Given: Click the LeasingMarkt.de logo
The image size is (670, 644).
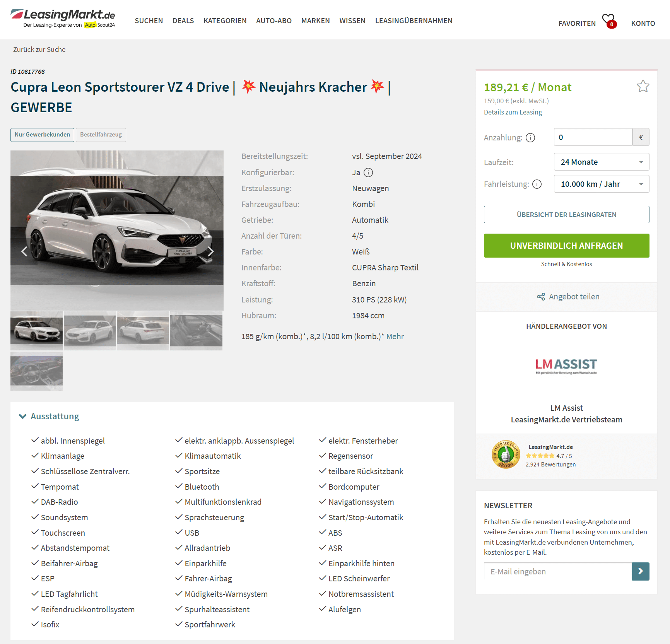Looking at the screenshot, I should [x=63, y=19].
